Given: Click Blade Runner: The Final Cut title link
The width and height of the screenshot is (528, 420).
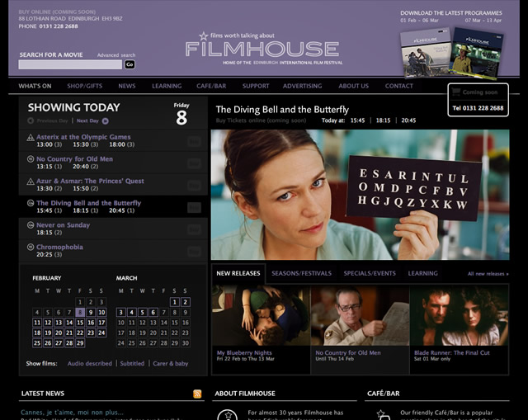Looking at the screenshot, I should point(452,352).
